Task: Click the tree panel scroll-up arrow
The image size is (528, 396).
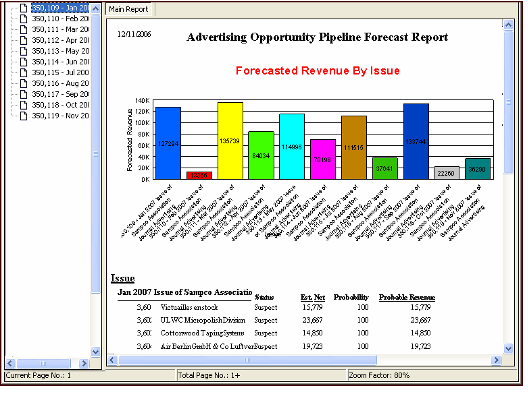Action: (96, 8)
